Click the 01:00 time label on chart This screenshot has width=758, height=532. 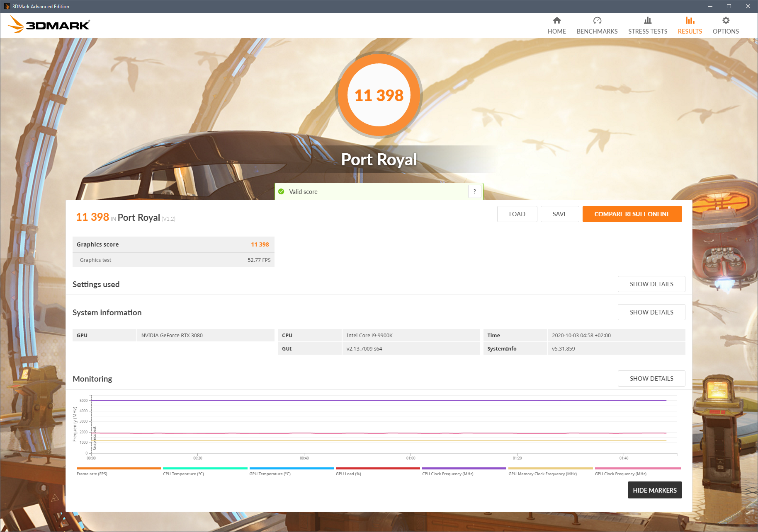coord(411,458)
